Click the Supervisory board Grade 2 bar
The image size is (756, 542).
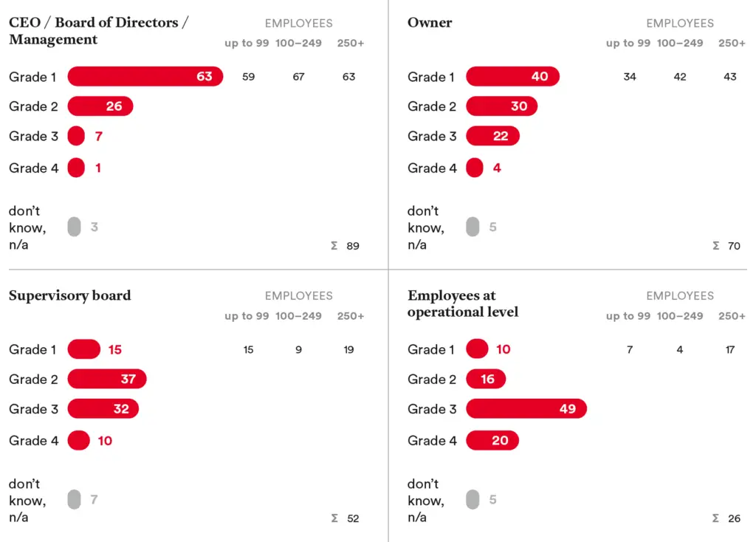point(107,379)
